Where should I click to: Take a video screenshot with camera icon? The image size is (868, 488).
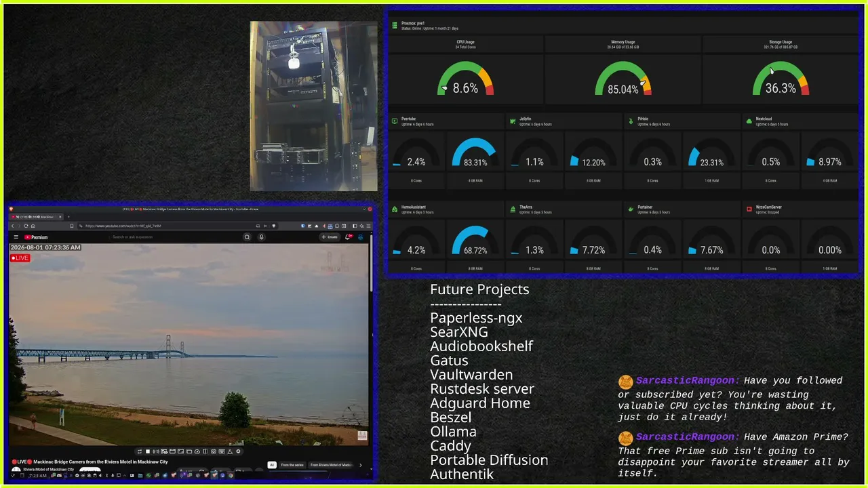click(214, 451)
